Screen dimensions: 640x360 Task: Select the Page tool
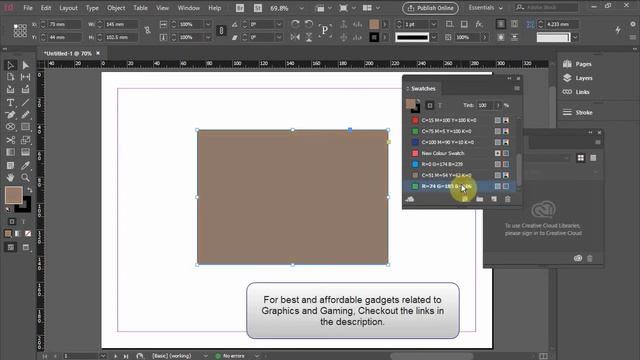click(x=10, y=77)
